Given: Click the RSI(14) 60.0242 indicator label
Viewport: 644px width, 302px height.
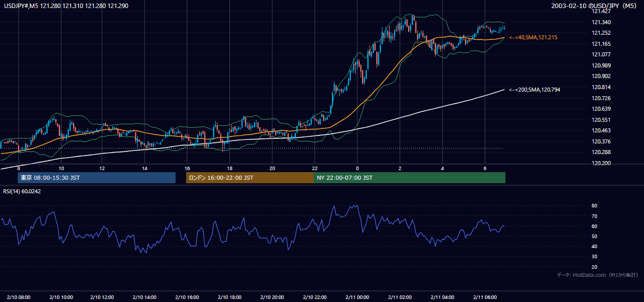Looking at the screenshot, I should 22,191.
